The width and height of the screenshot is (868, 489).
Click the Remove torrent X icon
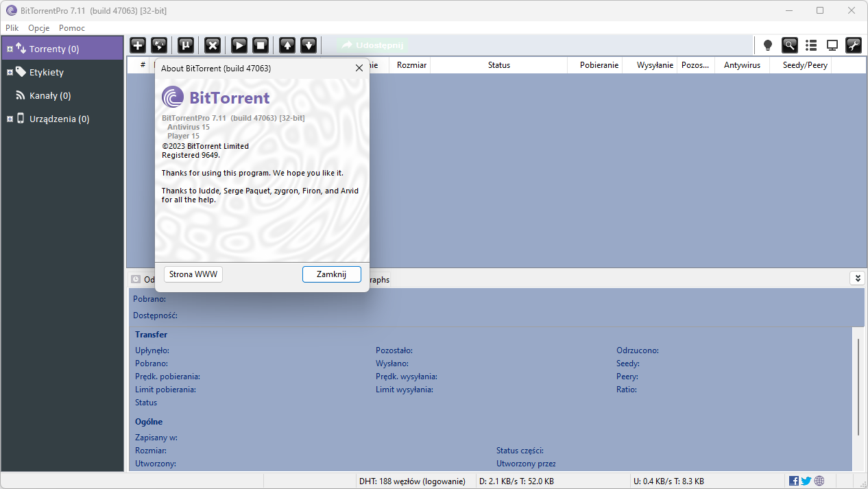coord(213,45)
